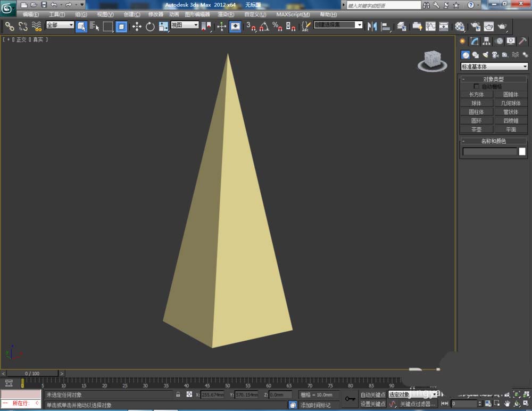This screenshot has height=411, width=532.
Task: Create a 茶壶 teapot primitive
Action: 476,129
